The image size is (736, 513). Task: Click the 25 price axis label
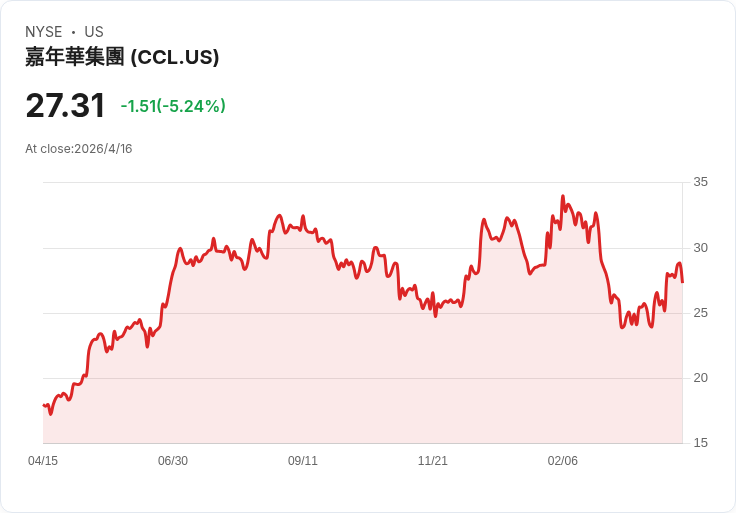(701, 313)
